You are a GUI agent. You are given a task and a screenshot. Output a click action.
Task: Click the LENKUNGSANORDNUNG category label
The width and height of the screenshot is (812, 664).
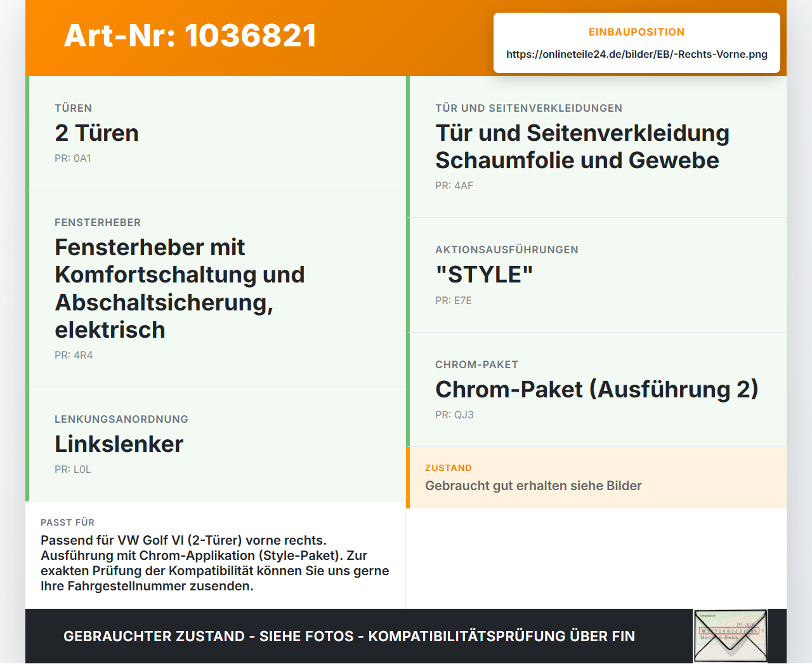(121, 420)
